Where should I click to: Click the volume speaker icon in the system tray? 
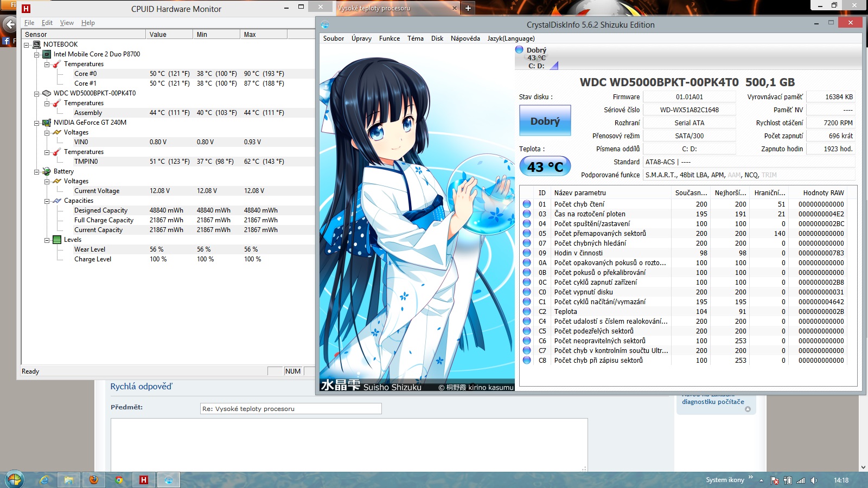814,480
